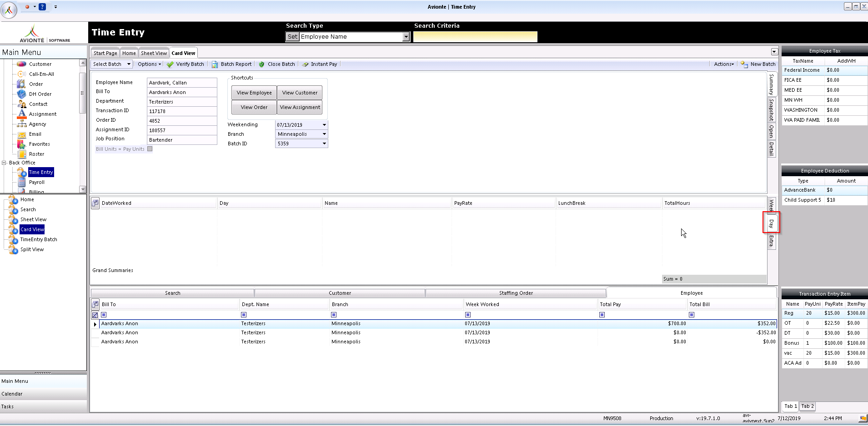Open the Branch Minneapolis dropdown
The width and height of the screenshot is (868, 426).
click(x=324, y=134)
